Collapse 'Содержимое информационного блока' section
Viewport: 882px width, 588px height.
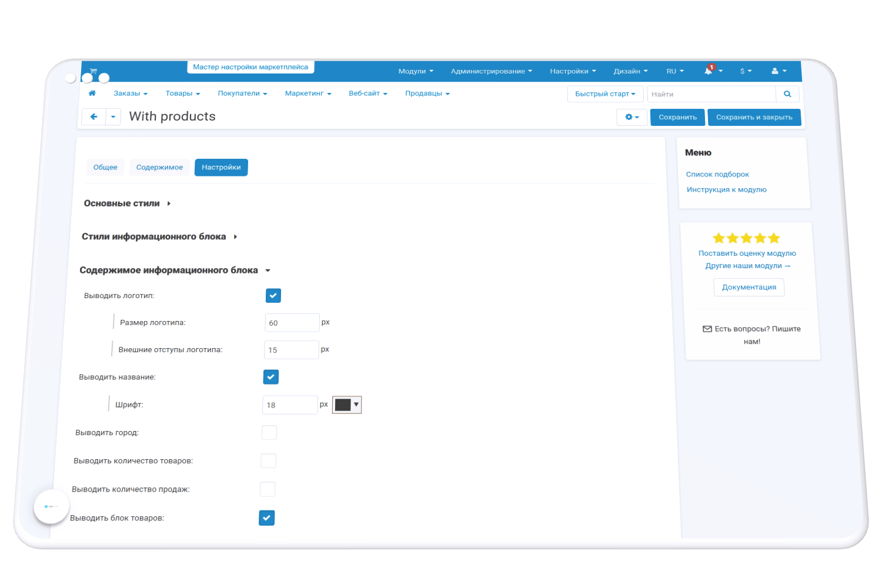175,270
